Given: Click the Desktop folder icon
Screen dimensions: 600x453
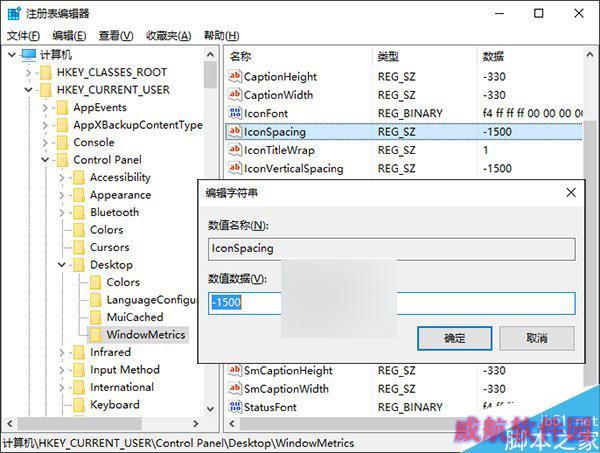Looking at the screenshot, I should coord(79,265).
